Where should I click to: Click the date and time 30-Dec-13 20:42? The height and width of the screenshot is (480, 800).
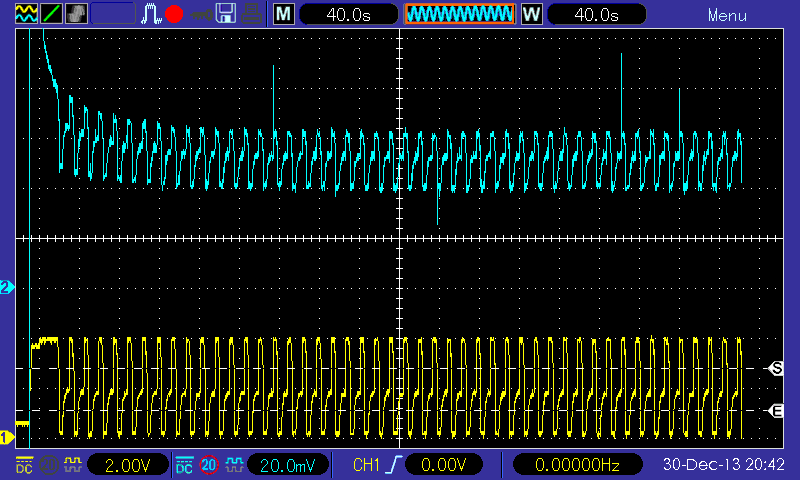tap(723, 465)
